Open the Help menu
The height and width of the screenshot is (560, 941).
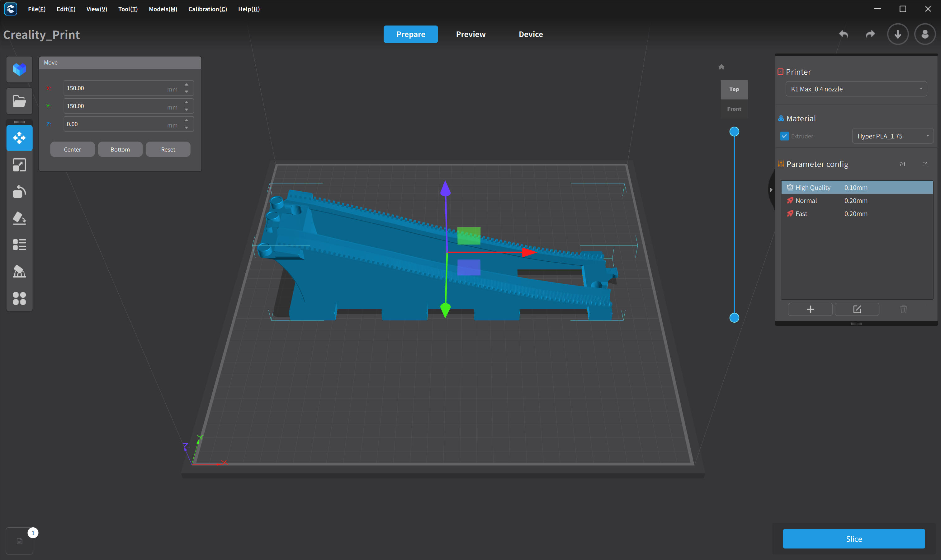pos(249,9)
